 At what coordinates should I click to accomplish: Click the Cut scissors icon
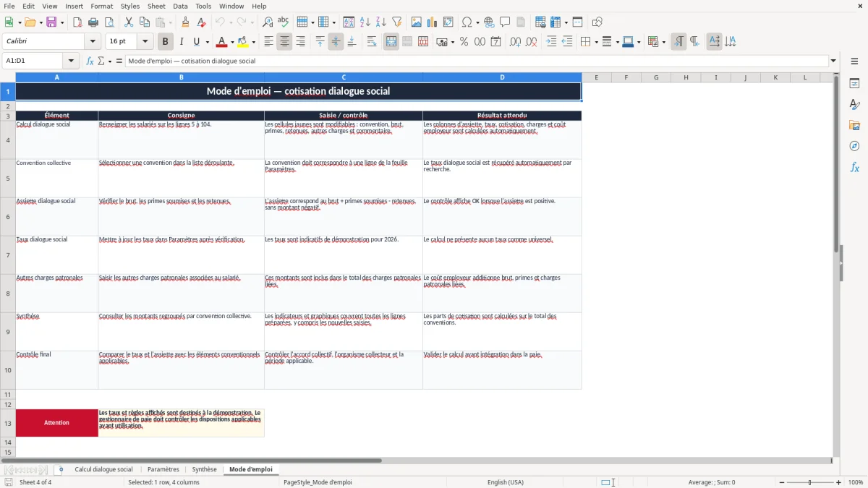(x=129, y=22)
